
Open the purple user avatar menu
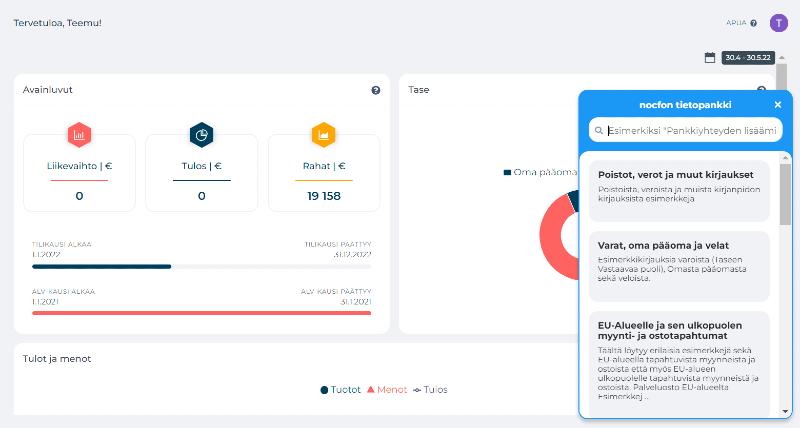click(779, 23)
